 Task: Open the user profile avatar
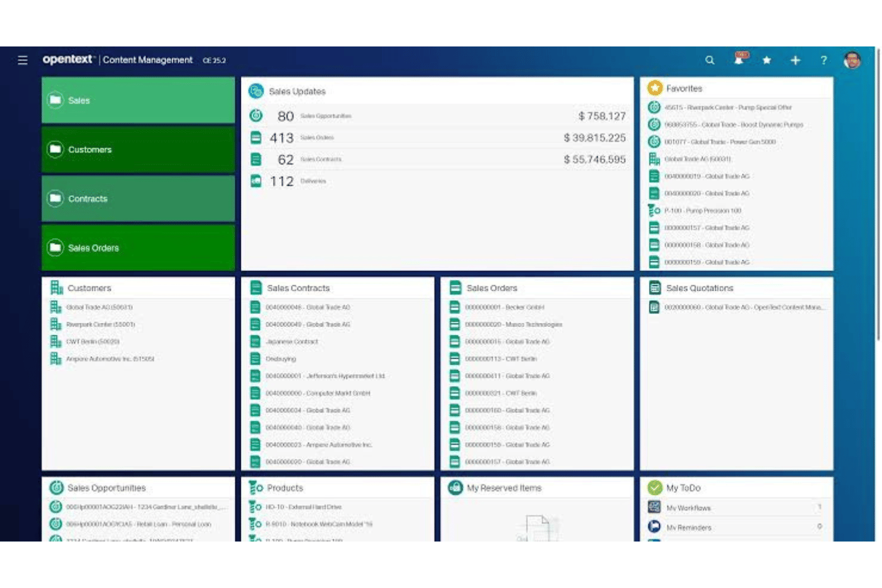(x=852, y=60)
